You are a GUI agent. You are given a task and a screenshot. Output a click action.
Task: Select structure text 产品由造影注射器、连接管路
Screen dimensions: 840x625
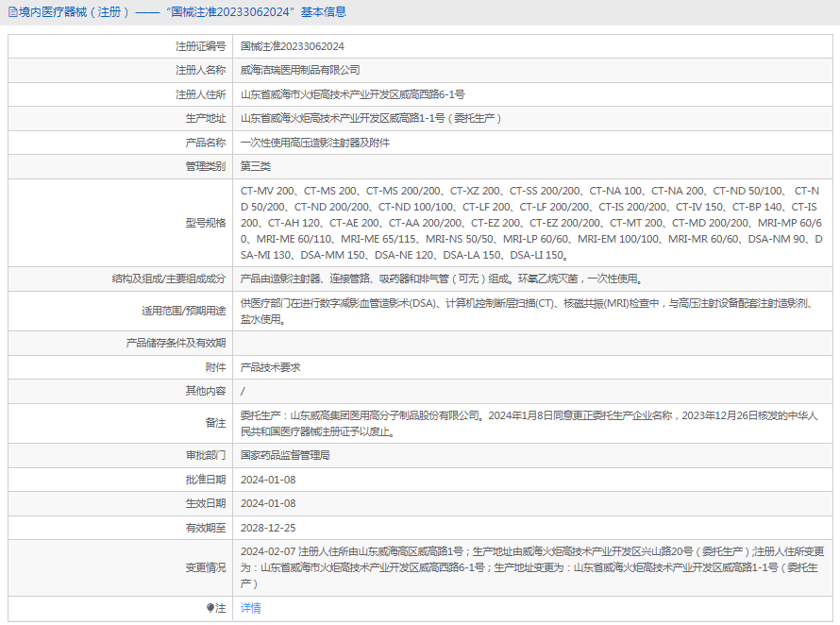442,279
